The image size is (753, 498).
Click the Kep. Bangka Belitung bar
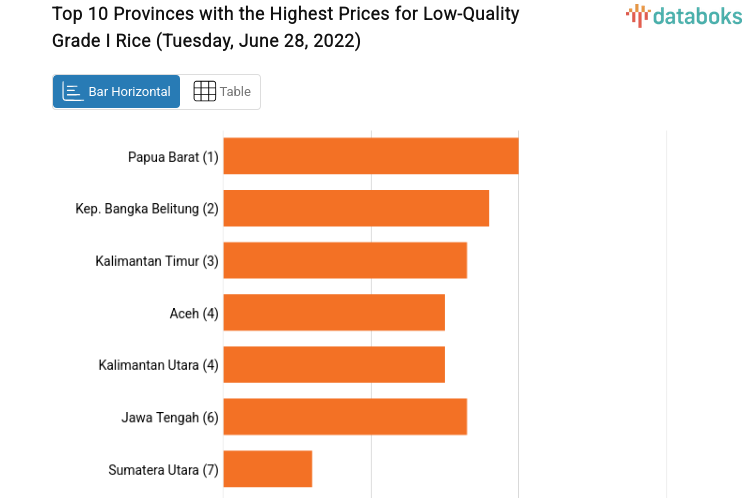(x=355, y=208)
